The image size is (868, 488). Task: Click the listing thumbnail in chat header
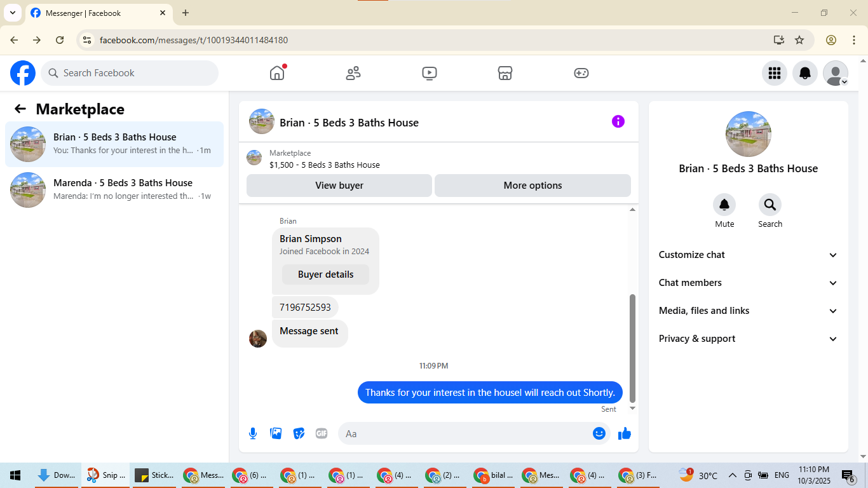(x=262, y=121)
